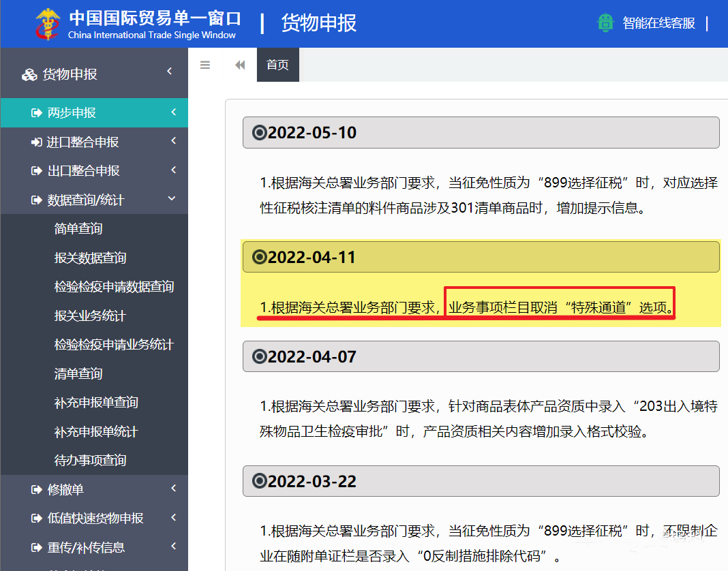The image size is (728, 571).
Task: Click the 修撤单 icon in sidebar
Action: pyautogui.click(x=36, y=490)
